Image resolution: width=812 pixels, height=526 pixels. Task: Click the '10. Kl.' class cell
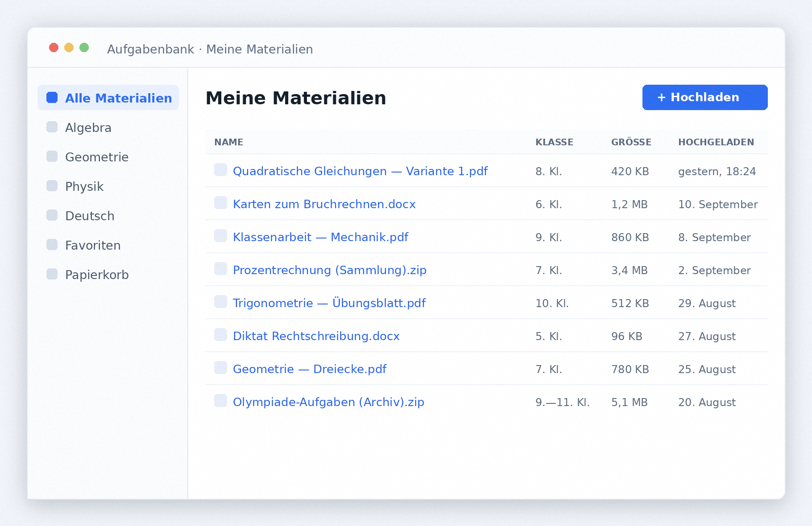[x=552, y=304]
